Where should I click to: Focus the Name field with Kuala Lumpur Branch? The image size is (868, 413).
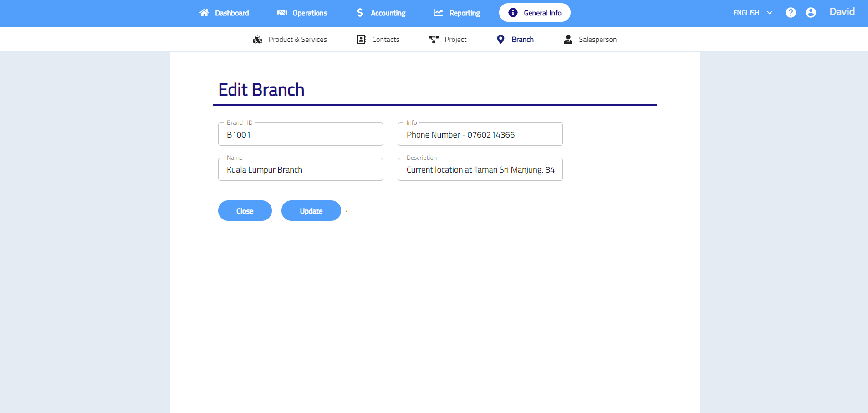click(x=301, y=170)
